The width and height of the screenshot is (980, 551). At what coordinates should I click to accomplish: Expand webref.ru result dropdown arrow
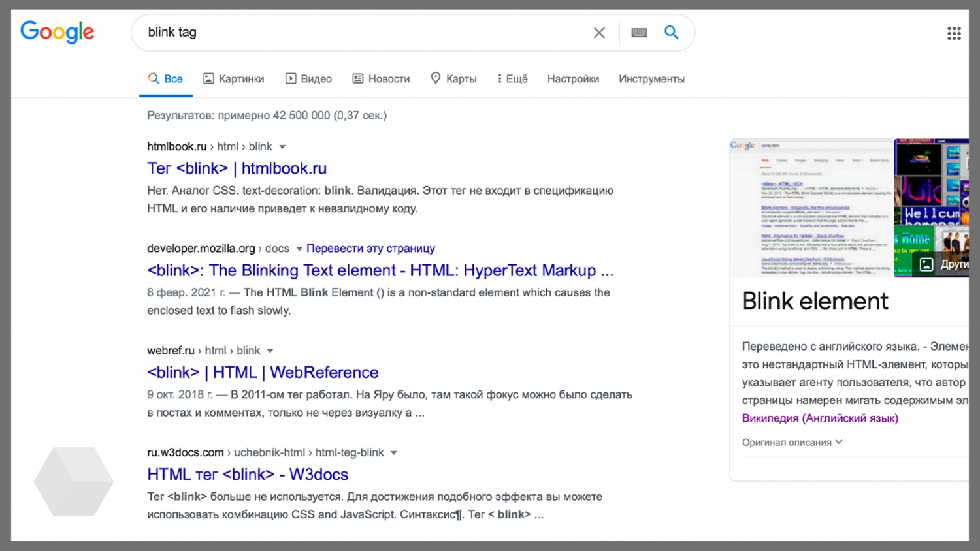(270, 351)
